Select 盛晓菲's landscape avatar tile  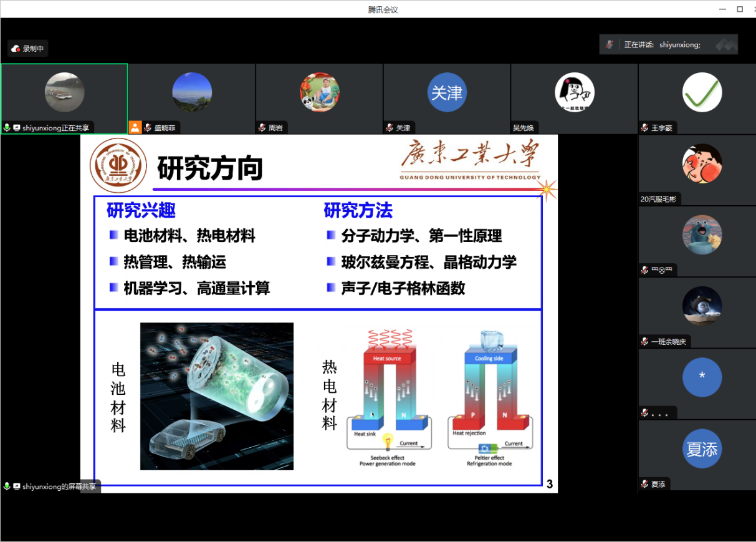192,92
